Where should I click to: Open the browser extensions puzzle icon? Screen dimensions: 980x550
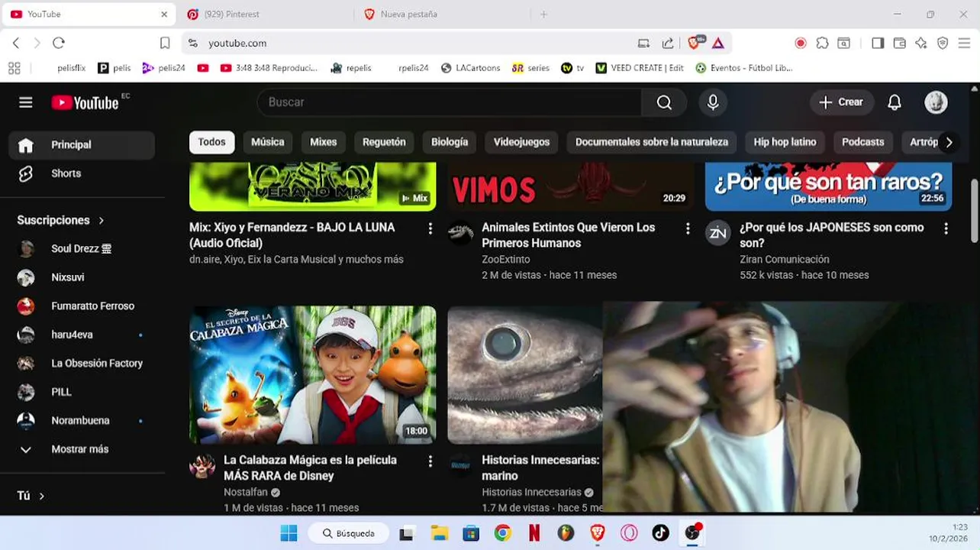coord(822,43)
